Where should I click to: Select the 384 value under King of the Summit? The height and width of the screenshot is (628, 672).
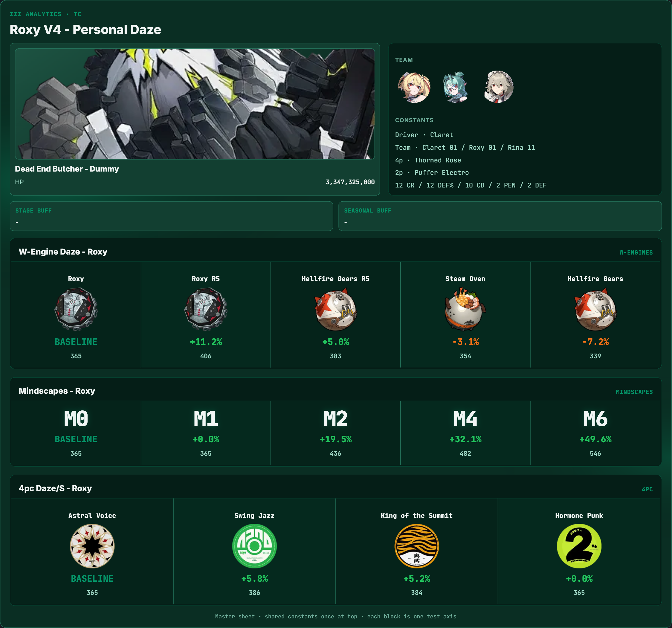point(417,593)
